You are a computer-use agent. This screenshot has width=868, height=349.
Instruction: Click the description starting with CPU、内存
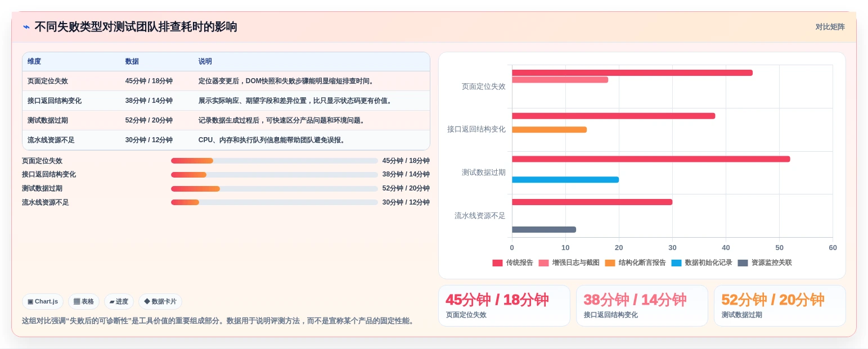[x=272, y=140]
